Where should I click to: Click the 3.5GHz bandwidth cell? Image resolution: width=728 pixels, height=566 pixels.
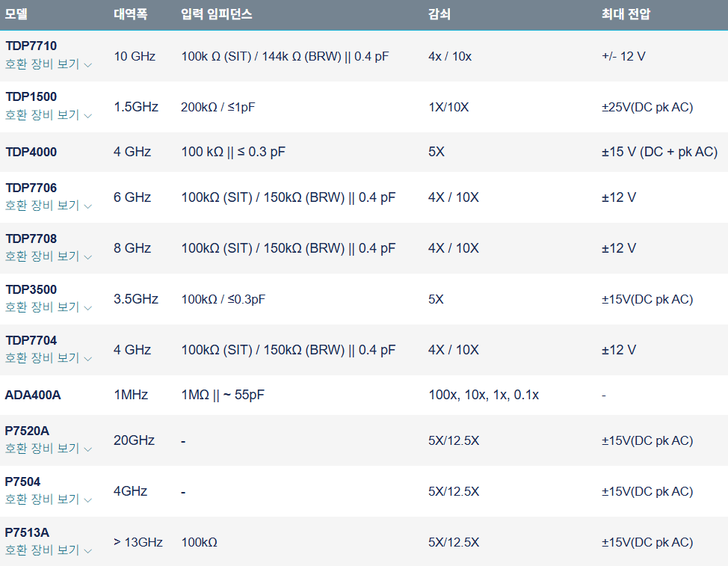(136, 299)
